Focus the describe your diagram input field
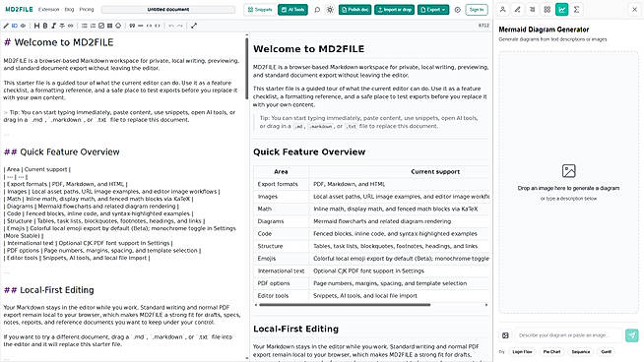644x362 pixels. (x=569, y=335)
